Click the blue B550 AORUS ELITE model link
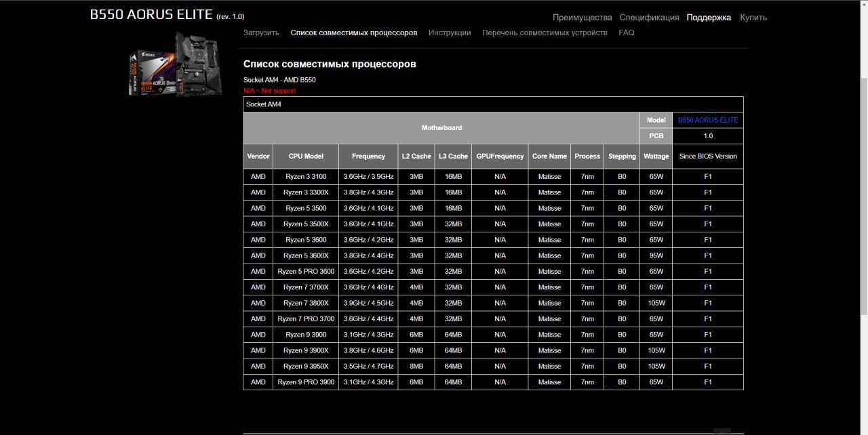This screenshot has height=435, width=868. point(708,120)
